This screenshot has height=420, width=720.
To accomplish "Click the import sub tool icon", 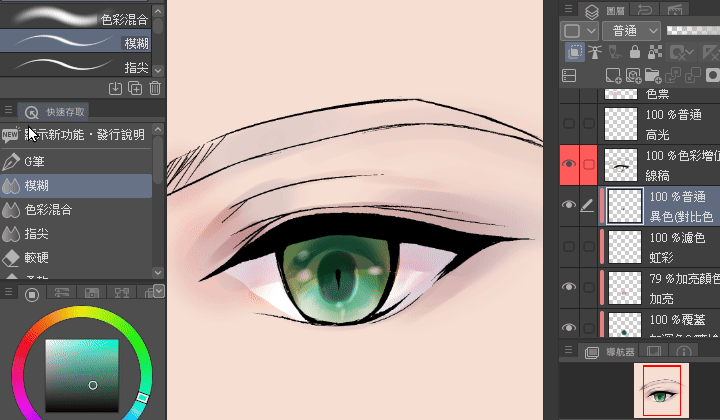I will 115,88.
